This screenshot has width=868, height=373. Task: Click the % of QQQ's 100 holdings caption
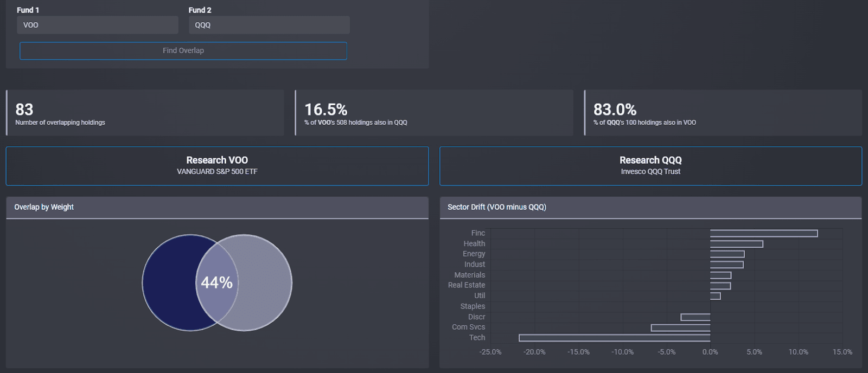pos(644,123)
